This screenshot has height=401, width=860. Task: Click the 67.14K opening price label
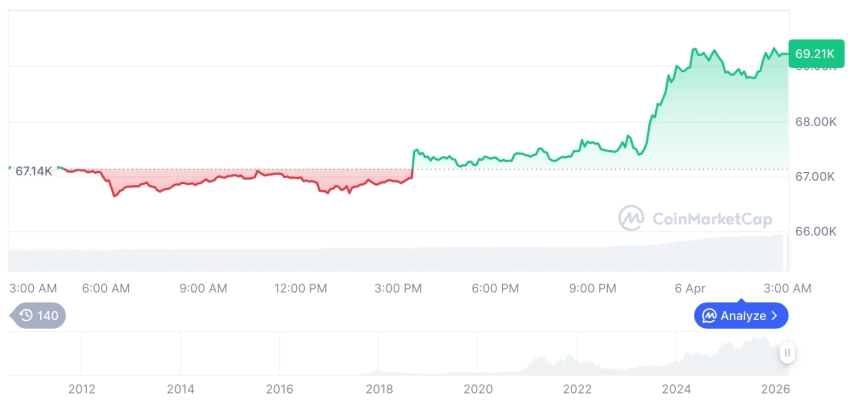coord(34,171)
